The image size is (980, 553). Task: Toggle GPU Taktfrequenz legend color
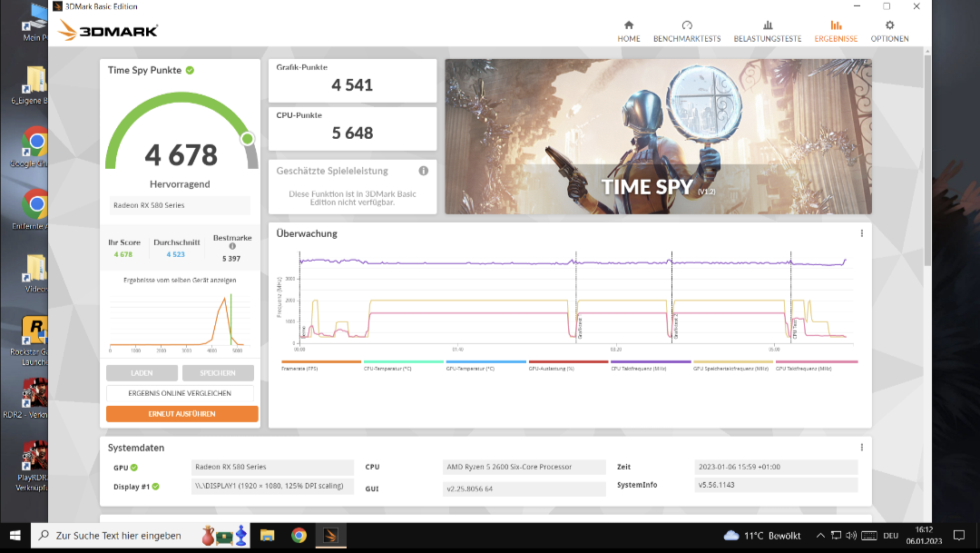[x=817, y=361]
